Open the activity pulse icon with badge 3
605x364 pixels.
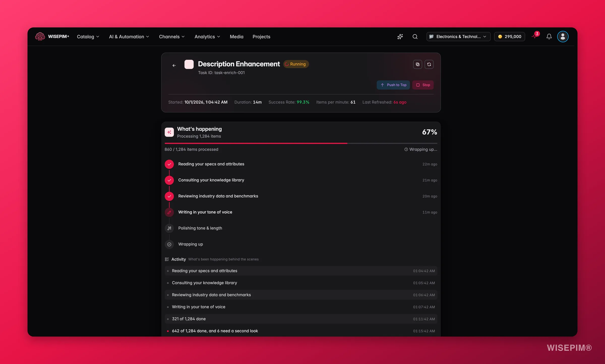pos(535,36)
